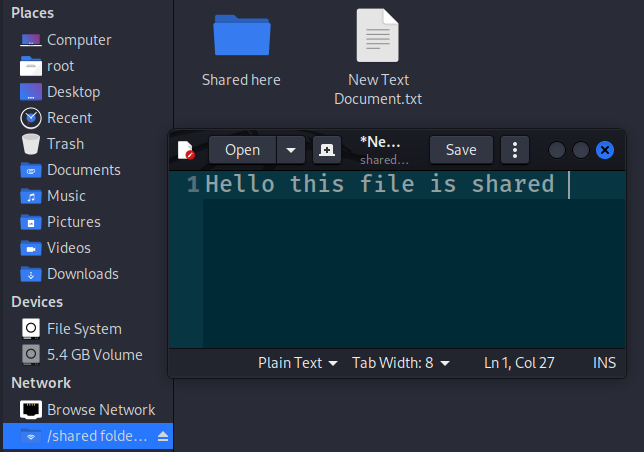The image size is (644, 452).
Task: Eject the /shared folder network mount
Action: [x=163, y=436]
